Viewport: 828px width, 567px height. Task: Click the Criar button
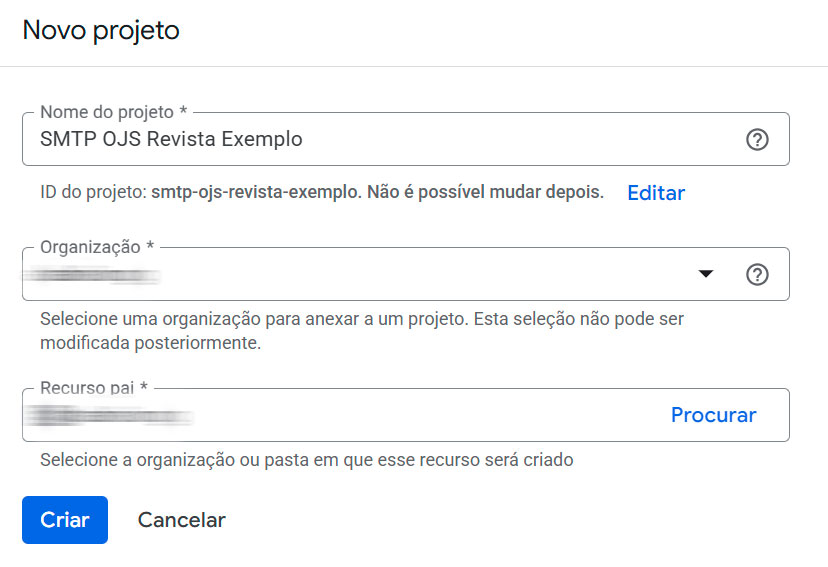pos(65,520)
